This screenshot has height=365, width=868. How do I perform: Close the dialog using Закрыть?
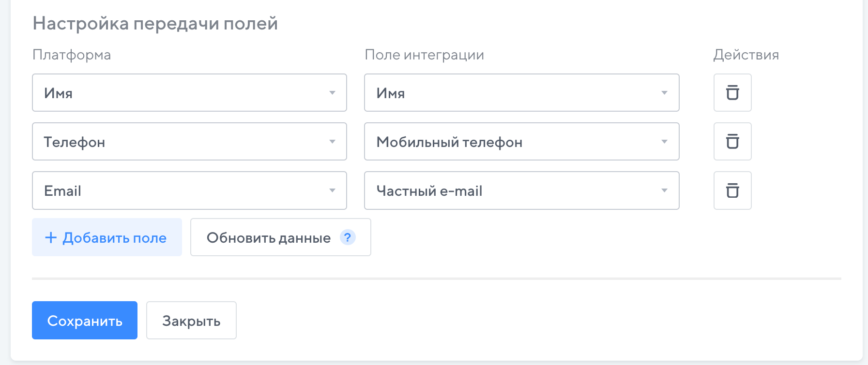tap(191, 321)
